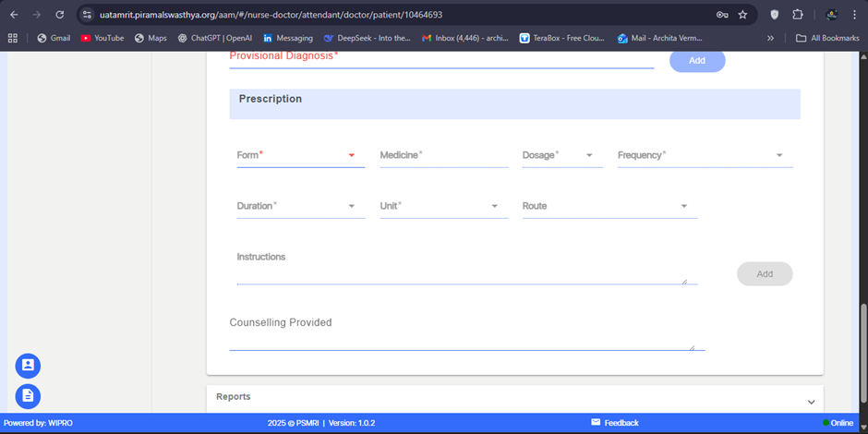
Task: Open the YouTube bookmark
Action: pyautogui.click(x=102, y=38)
